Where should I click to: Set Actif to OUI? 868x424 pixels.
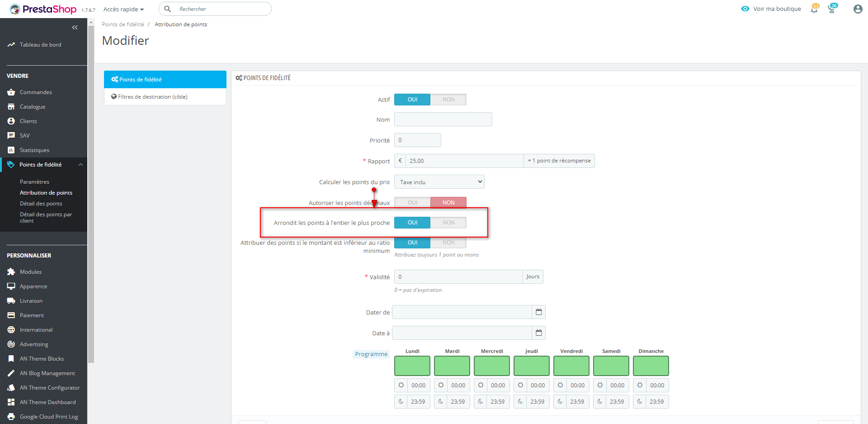412,100
